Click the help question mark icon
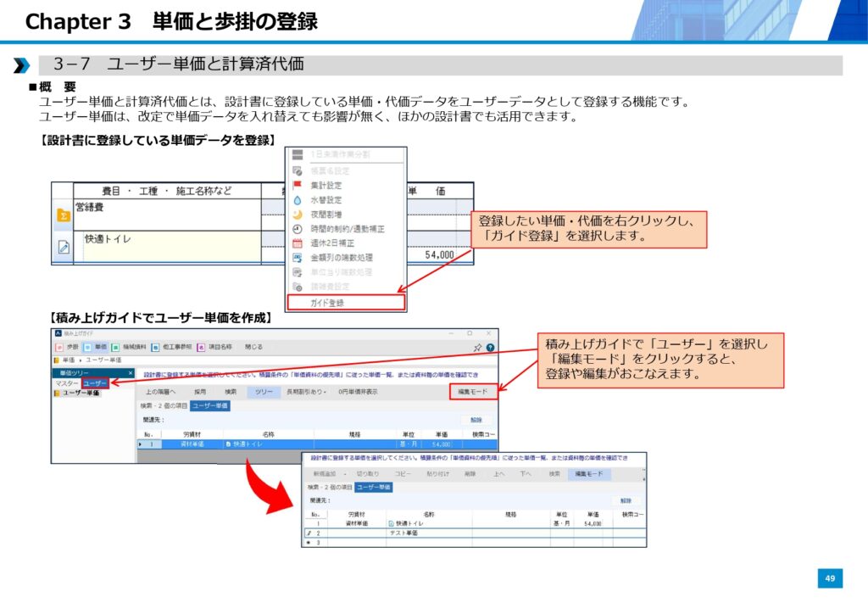This screenshot has height=614, width=868. (490, 348)
